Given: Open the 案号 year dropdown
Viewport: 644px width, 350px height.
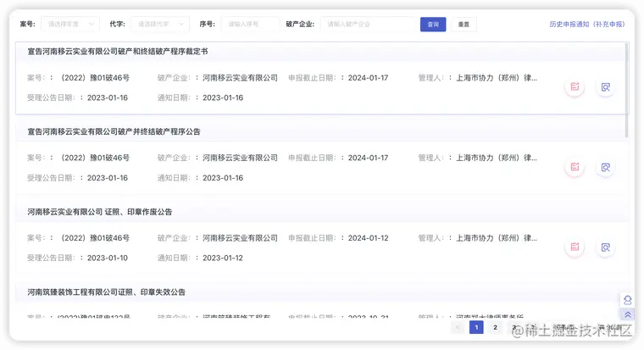Looking at the screenshot, I should (x=69, y=25).
